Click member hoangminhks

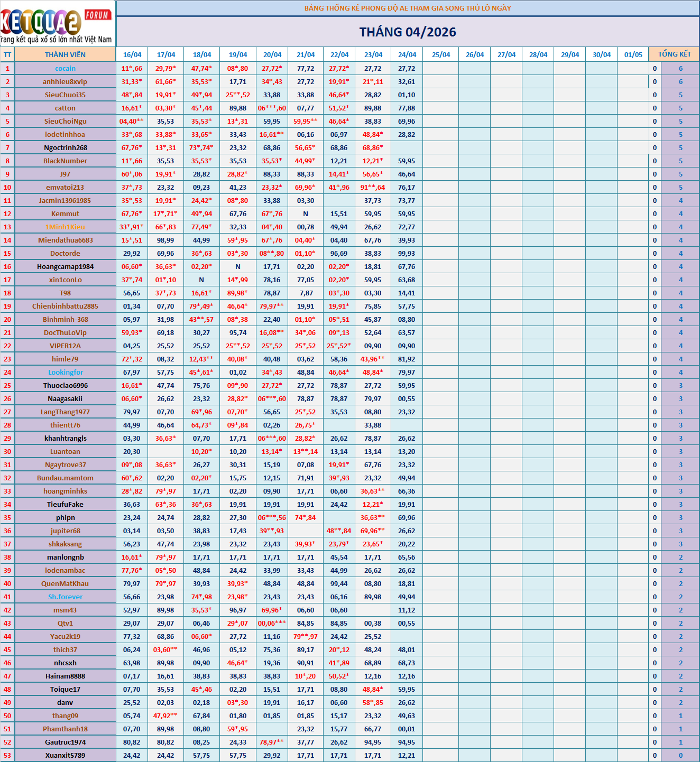point(65,491)
